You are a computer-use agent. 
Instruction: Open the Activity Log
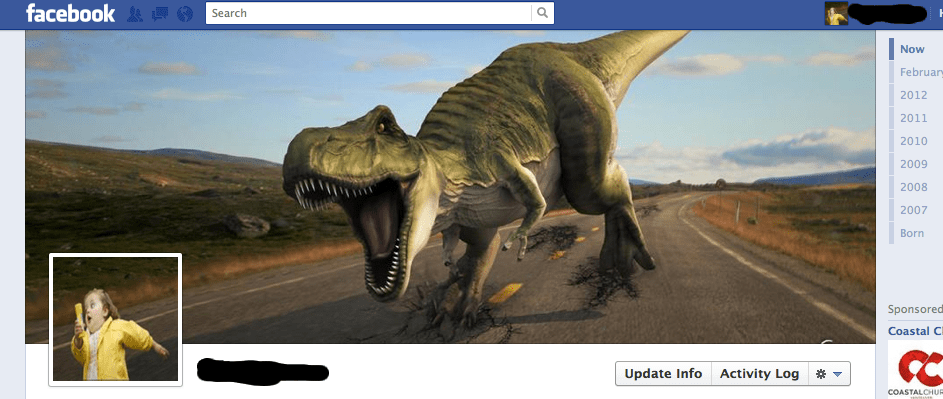pos(760,374)
